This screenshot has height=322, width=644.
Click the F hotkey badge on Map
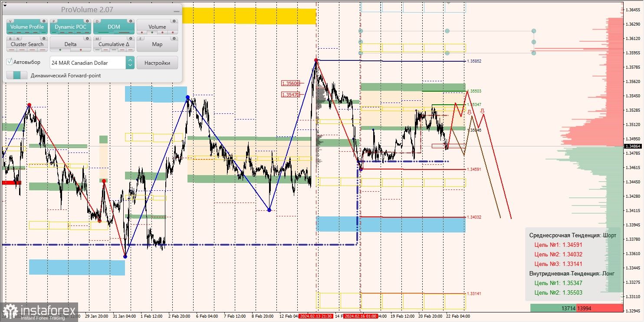140,39
